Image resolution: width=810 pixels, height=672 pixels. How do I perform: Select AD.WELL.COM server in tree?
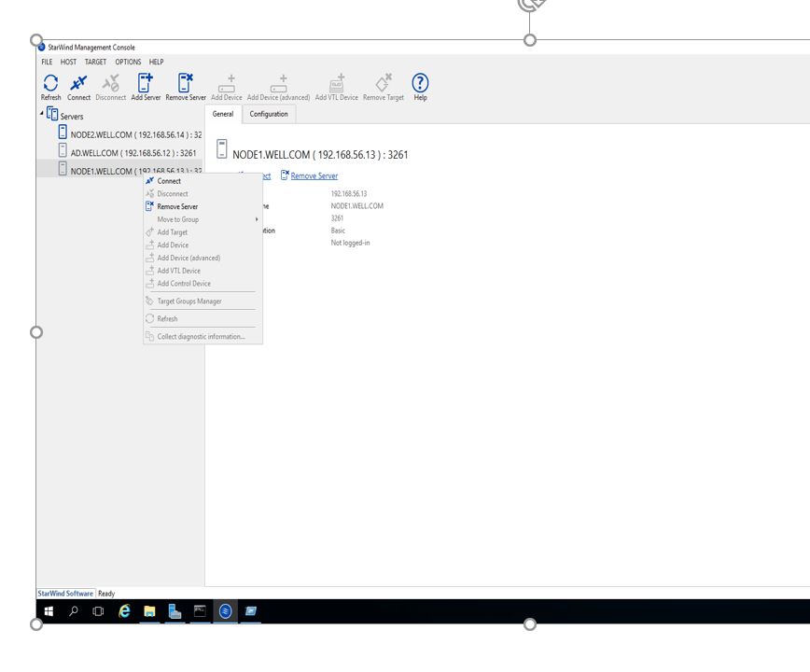pos(130,152)
